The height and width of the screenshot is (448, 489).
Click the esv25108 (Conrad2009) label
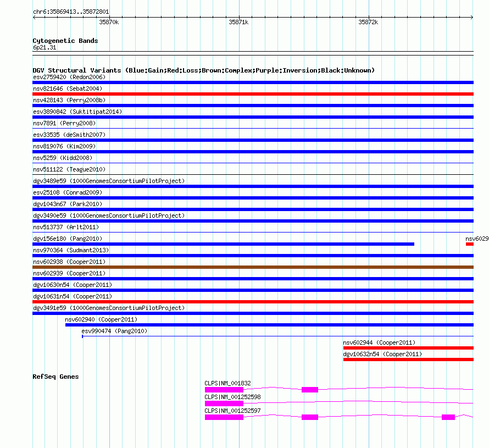[x=68, y=192]
